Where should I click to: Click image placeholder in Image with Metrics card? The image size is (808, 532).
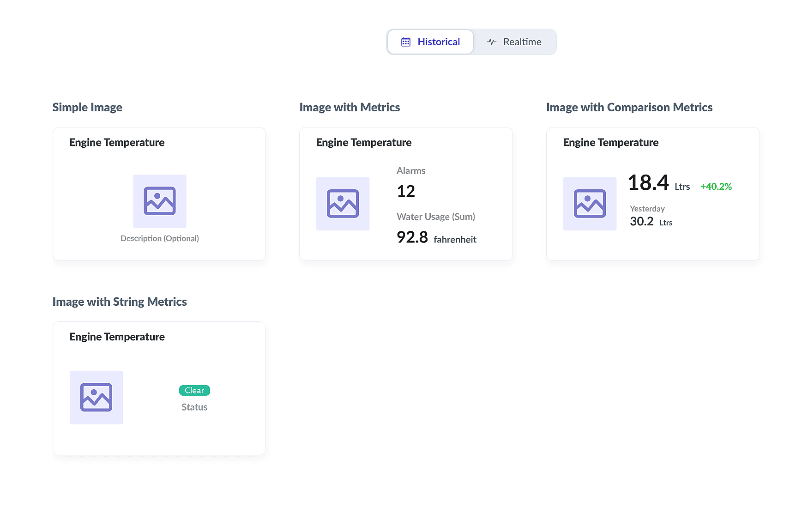[x=343, y=204]
